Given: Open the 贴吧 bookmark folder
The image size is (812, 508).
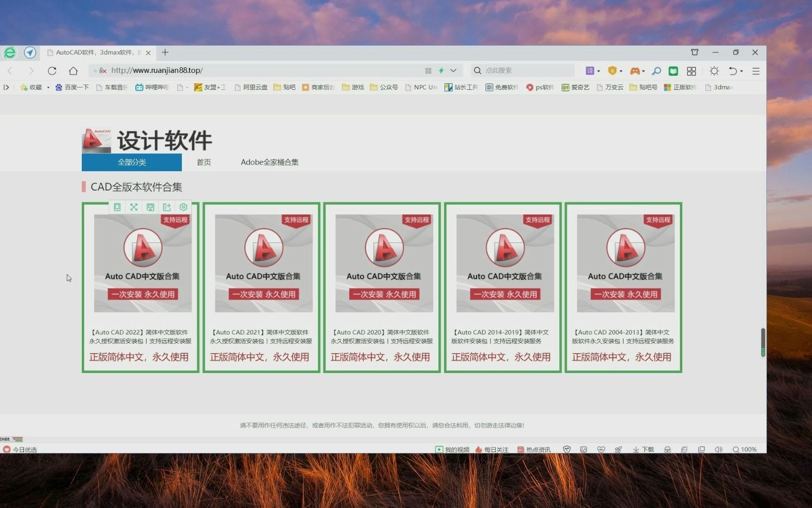Looking at the screenshot, I should pos(284,87).
